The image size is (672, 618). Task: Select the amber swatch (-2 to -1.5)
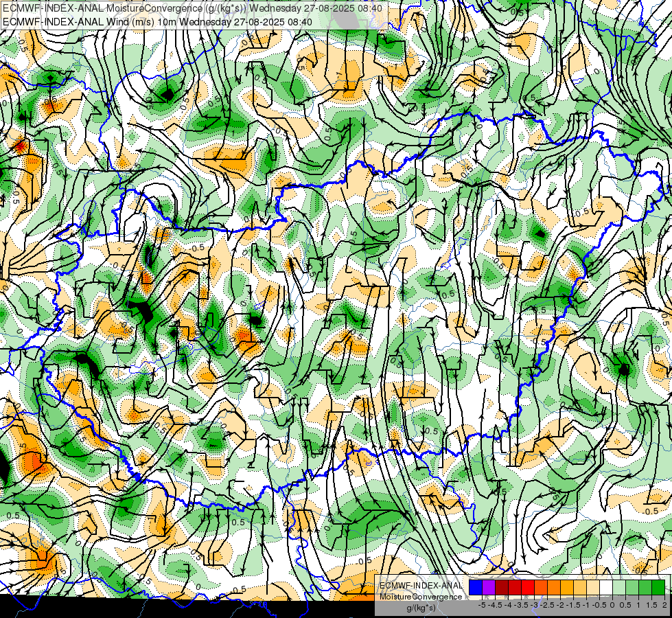click(567, 587)
